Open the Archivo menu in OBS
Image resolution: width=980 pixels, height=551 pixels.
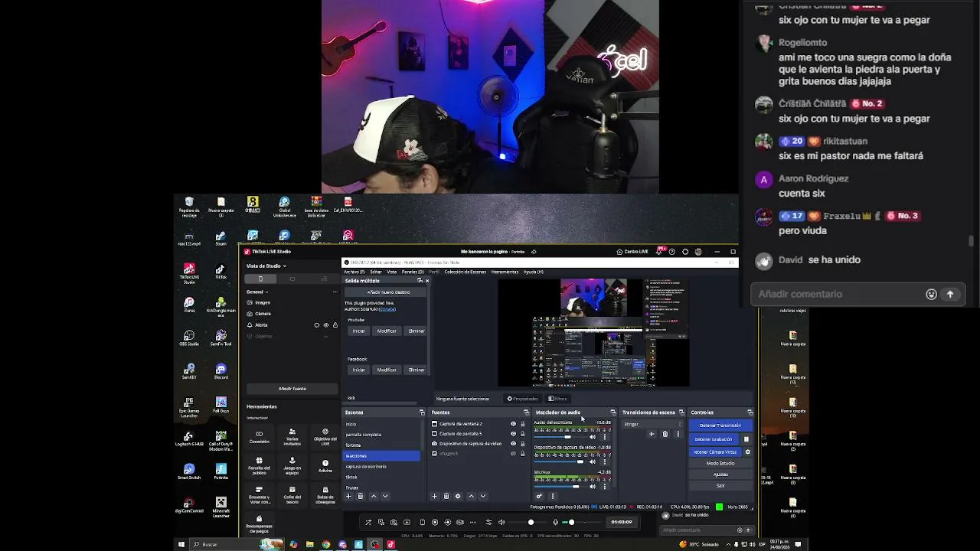(x=354, y=272)
